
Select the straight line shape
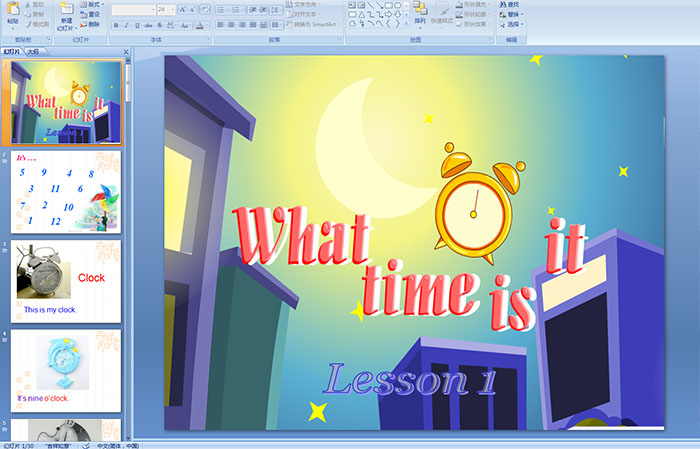[370, 5]
